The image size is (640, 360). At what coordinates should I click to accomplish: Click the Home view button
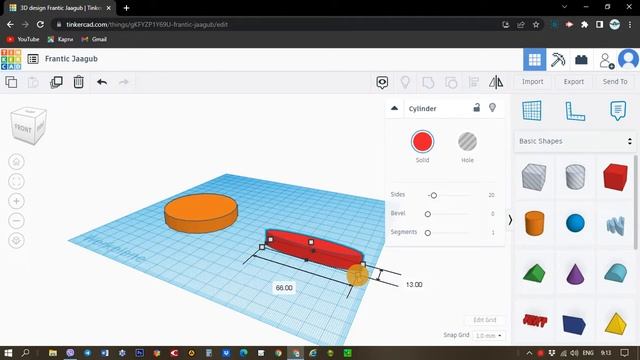(x=16, y=162)
